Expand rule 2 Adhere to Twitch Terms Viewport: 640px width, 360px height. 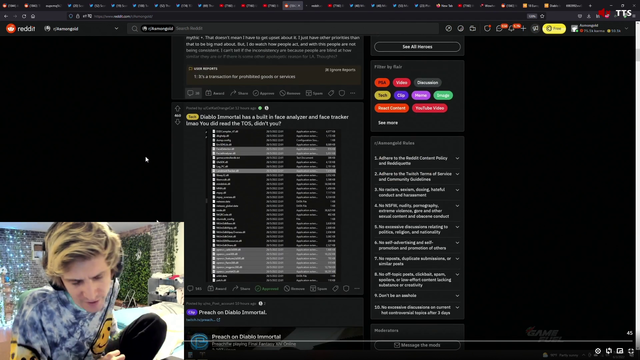tap(417, 177)
